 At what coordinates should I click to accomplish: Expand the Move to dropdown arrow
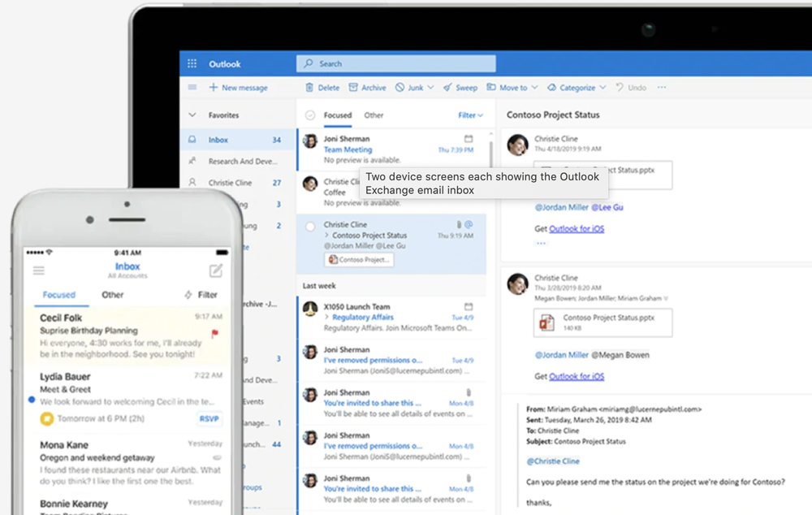point(534,88)
